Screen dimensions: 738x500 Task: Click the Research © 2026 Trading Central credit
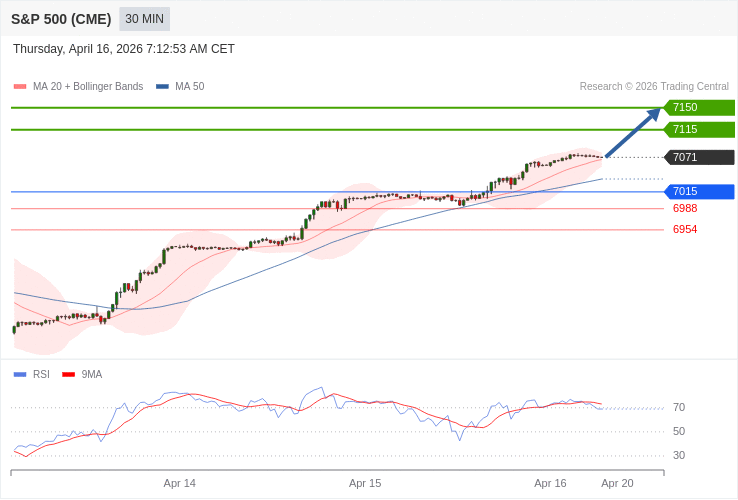point(654,87)
